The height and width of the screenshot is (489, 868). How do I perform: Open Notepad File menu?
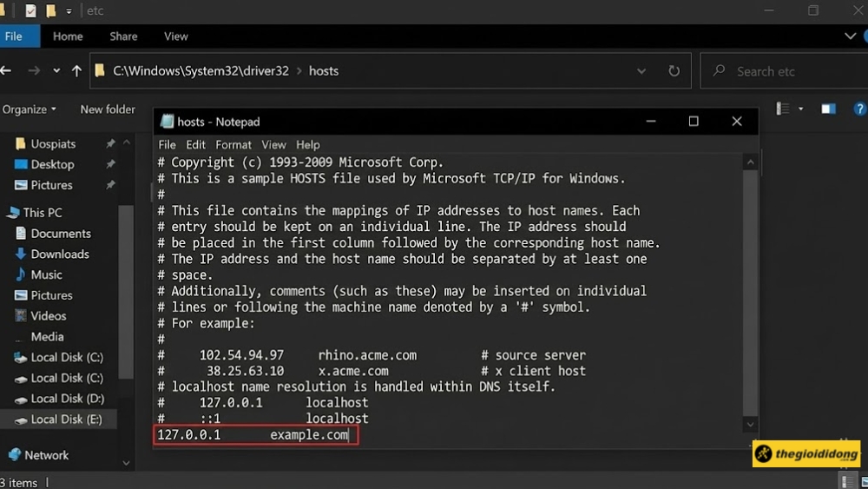coord(167,145)
